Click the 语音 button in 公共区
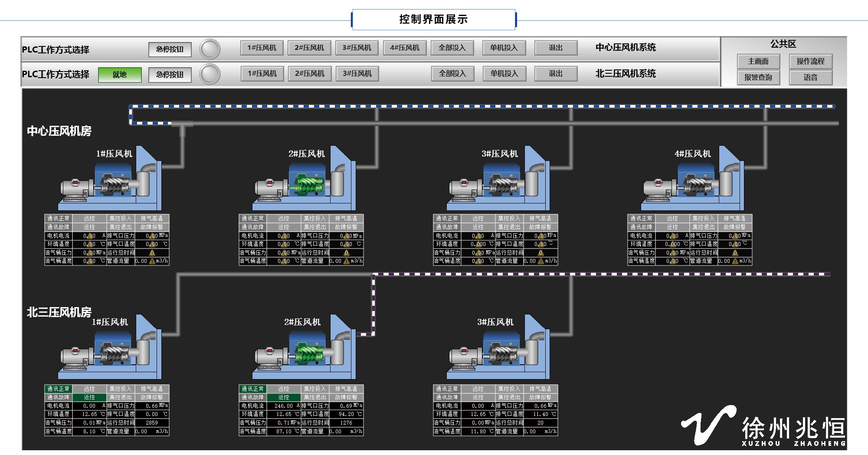The width and height of the screenshot is (868, 455). pos(810,78)
